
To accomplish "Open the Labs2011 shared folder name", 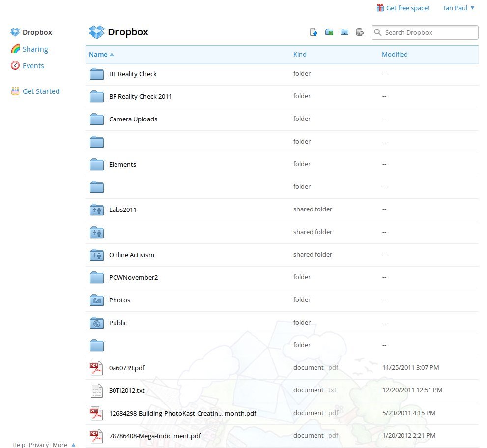I will (x=123, y=209).
